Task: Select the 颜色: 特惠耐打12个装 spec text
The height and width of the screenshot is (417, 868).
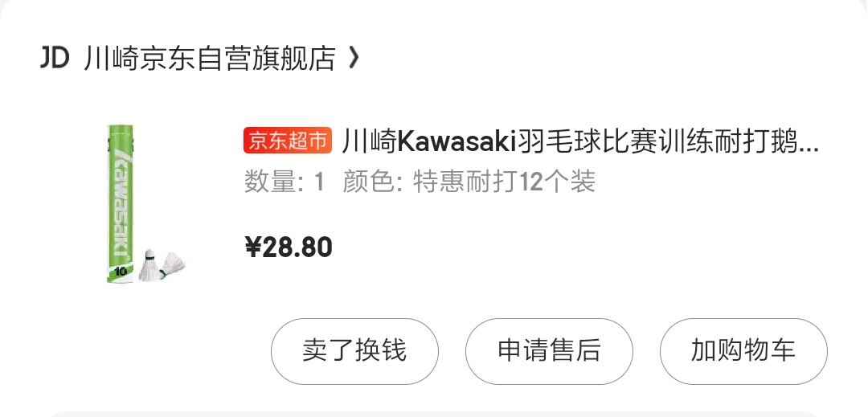Action: point(469,182)
